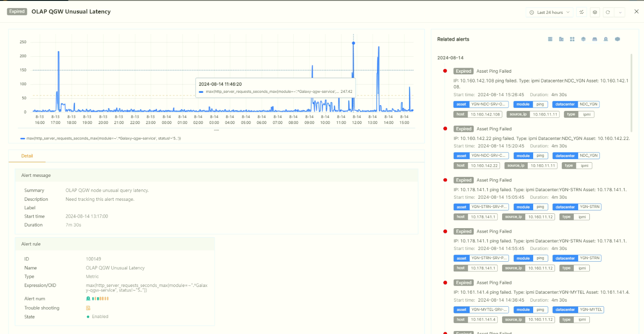The image size is (644, 334).
Task: Click the Alert num colored bar indicator
Action: coord(100,299)
